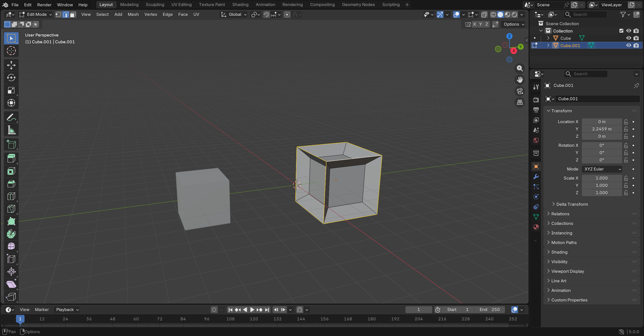This screenshot has height=336, width=644.
Task: Uncheck the Collection exclude checkbox
Action: point(621,31)
